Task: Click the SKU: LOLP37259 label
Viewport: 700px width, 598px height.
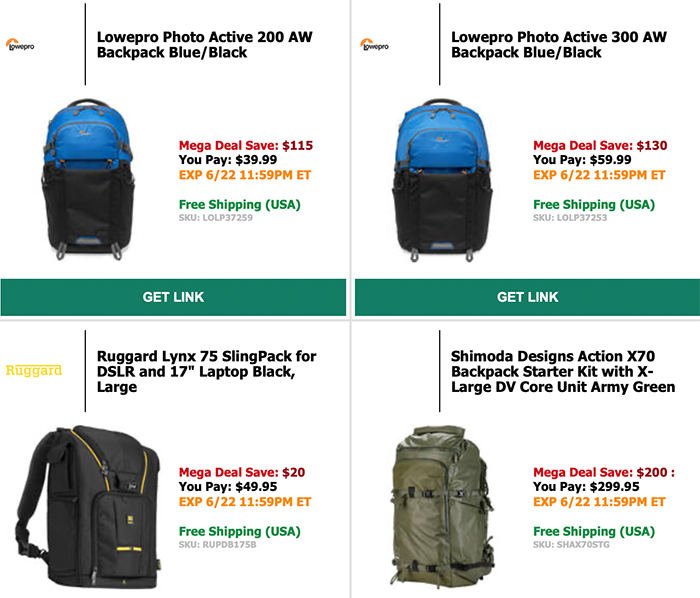Action: tap(216, 218)
